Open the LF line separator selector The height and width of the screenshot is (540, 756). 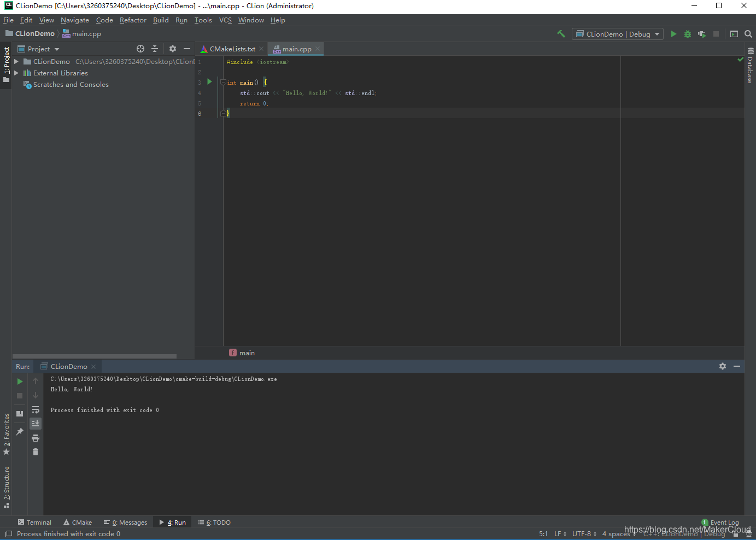pos(560,534)
